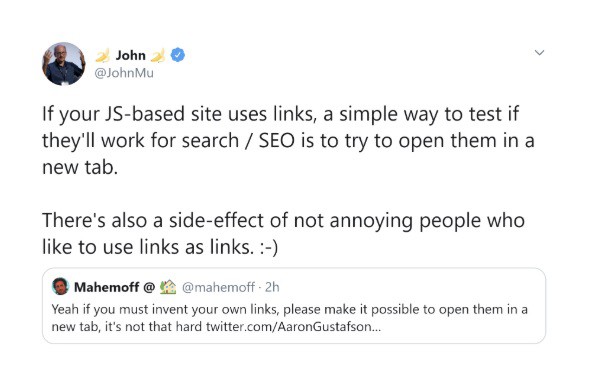The image size is (603, 383).
Task: Open John's profile picture
Action: click(x=64, y=64)
